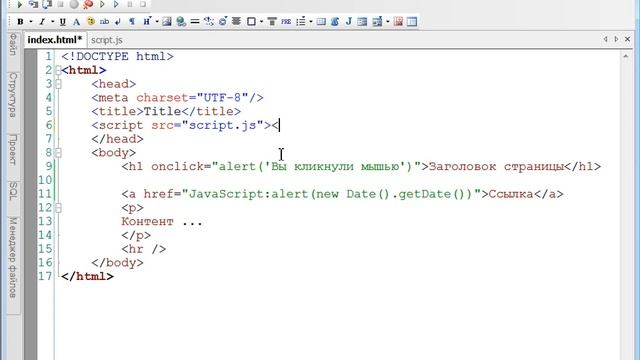The height and width of the screenshot is (360, 640).
Task: Collapse the p fold marker on line 12
Action: (58, 208)
